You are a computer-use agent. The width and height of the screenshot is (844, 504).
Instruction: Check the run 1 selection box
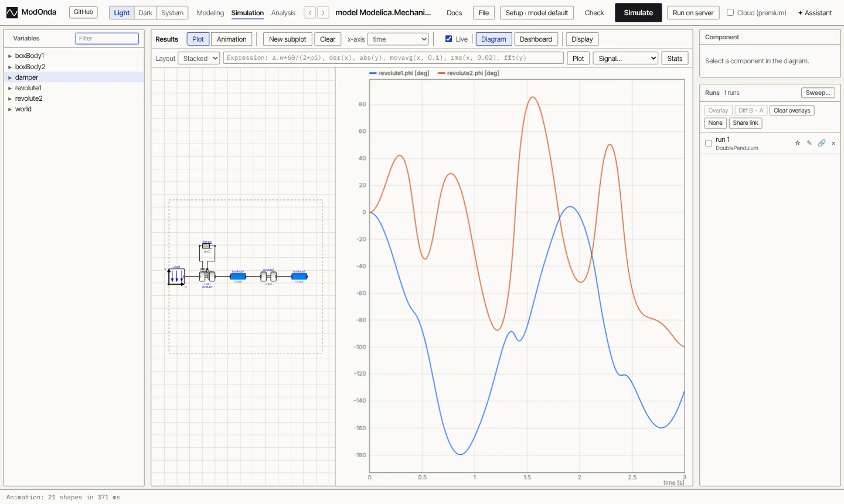point(709,143)
